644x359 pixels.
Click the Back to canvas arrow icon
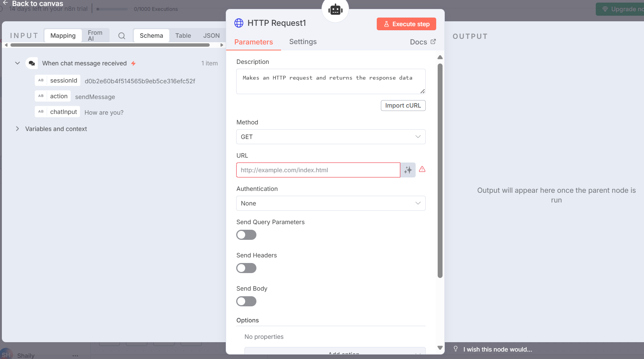click(6, 3)
